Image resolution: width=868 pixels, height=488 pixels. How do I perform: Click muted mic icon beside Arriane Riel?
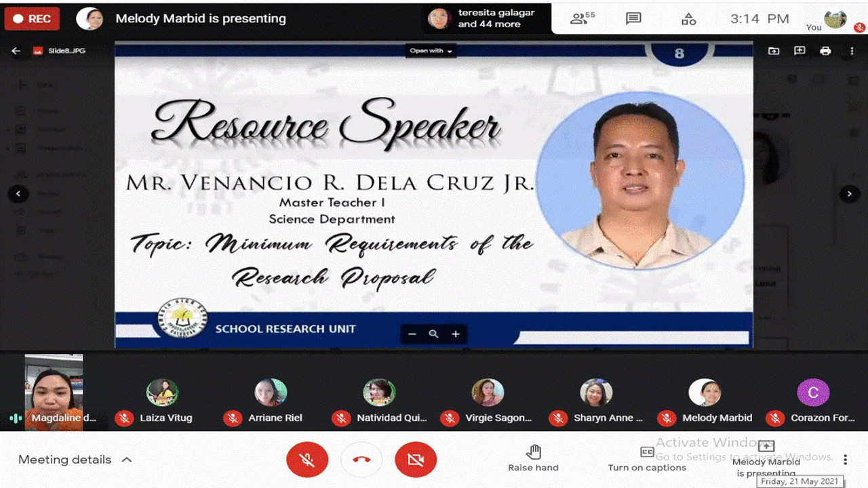point(233,418)
